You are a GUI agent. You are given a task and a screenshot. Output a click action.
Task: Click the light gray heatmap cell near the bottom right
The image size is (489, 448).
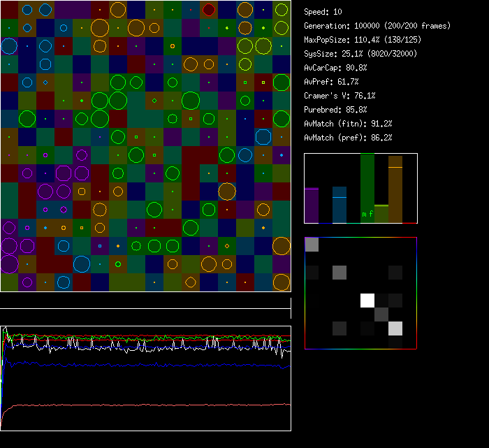(395, 328)
